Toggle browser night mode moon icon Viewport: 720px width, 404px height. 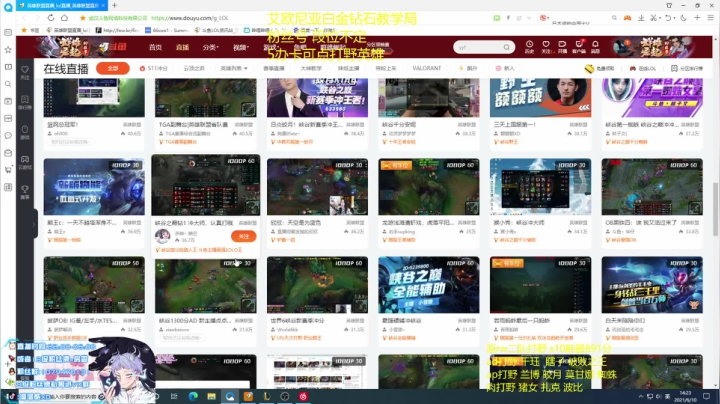pyautogui.click(x=683, y=18)
